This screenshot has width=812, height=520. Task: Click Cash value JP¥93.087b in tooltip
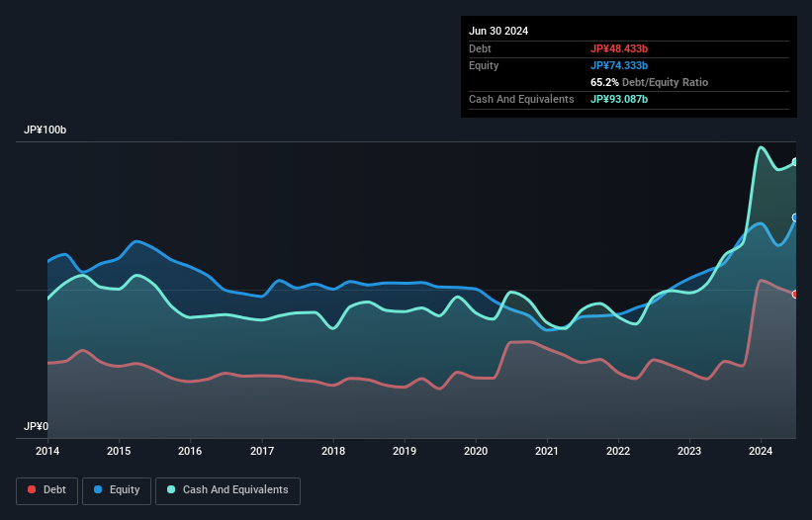pyautogui.click(x=619, y=99)
